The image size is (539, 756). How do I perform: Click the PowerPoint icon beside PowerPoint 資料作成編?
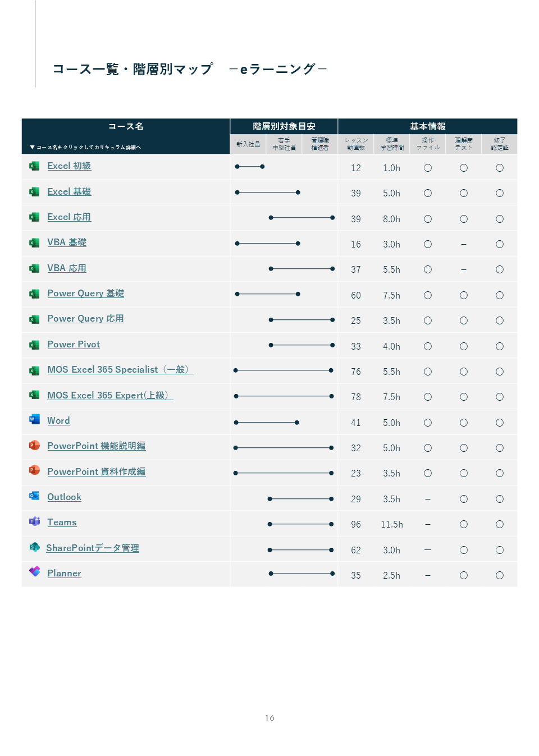click(x=34, y=471)
